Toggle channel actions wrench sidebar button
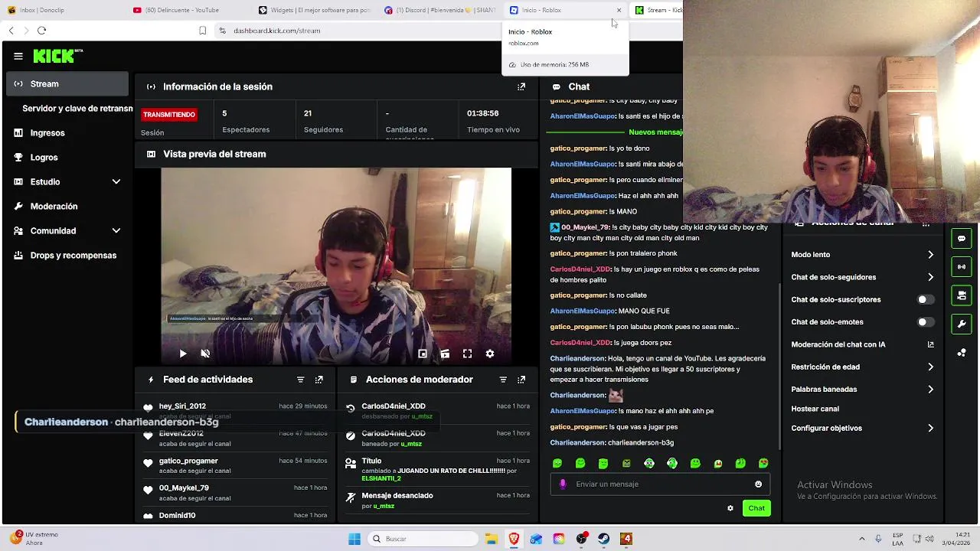Screen dimensions: 980x551 click(962, 324)
